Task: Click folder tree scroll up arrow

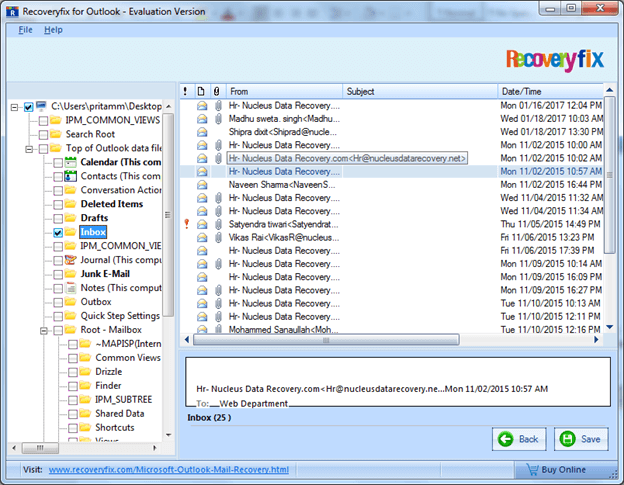Action: (x=168, y=107)
